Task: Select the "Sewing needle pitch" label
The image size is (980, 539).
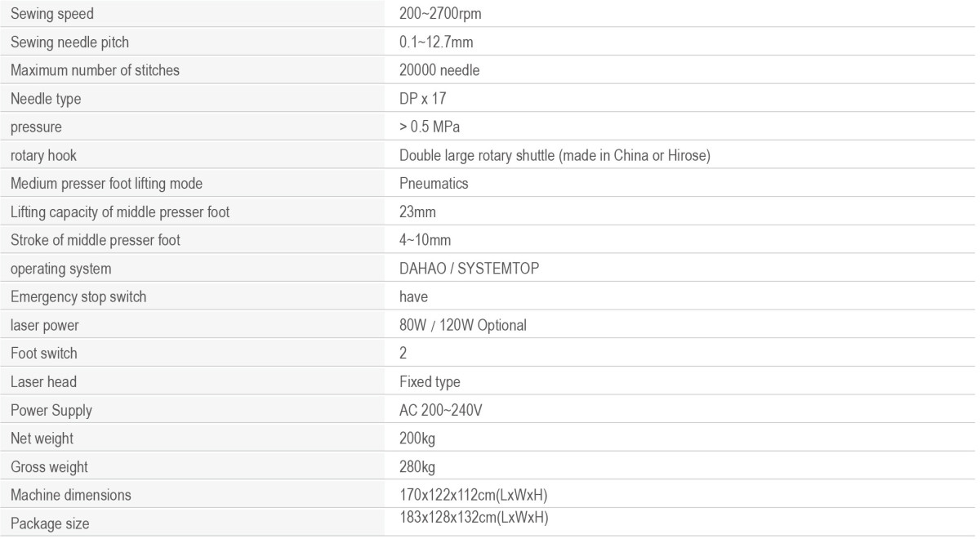Action: pyautogui.click(x=69, y=42)
